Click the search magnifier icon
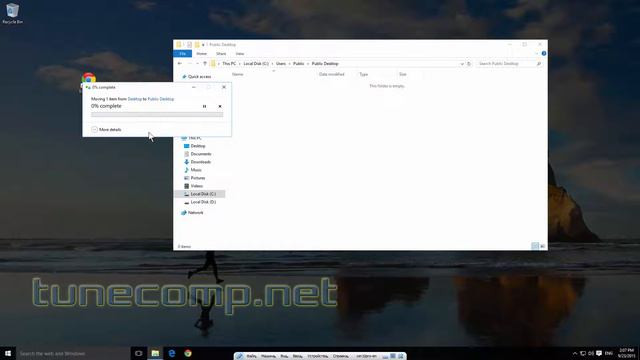This screenshot has height=360, width=640. (x=539, y=64)
